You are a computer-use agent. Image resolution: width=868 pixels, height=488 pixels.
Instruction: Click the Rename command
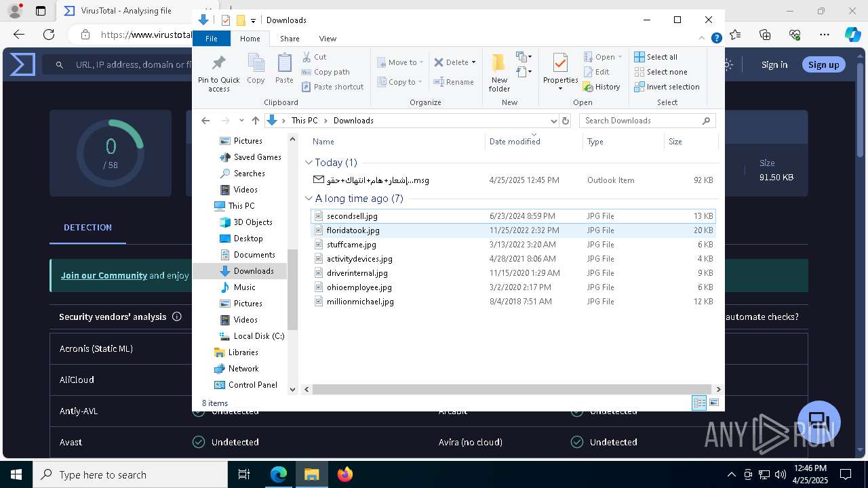tap(454, 82)
